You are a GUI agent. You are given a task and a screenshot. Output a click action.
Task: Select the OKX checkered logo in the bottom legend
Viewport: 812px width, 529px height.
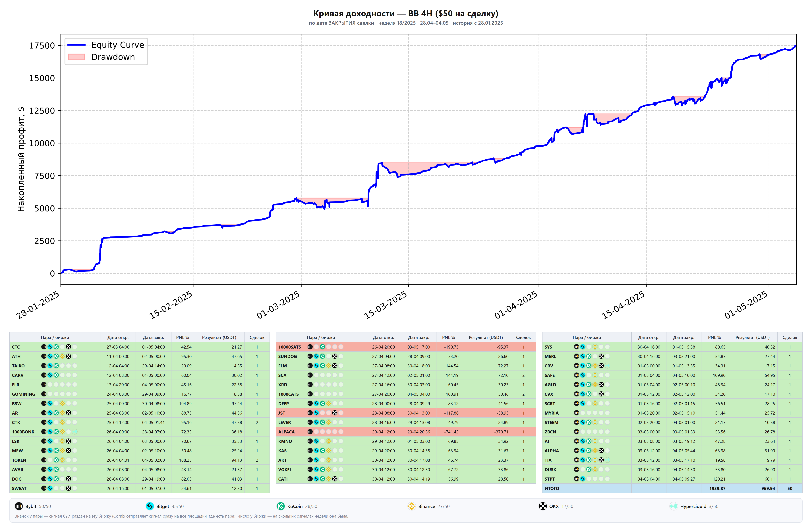coord(543,506)
